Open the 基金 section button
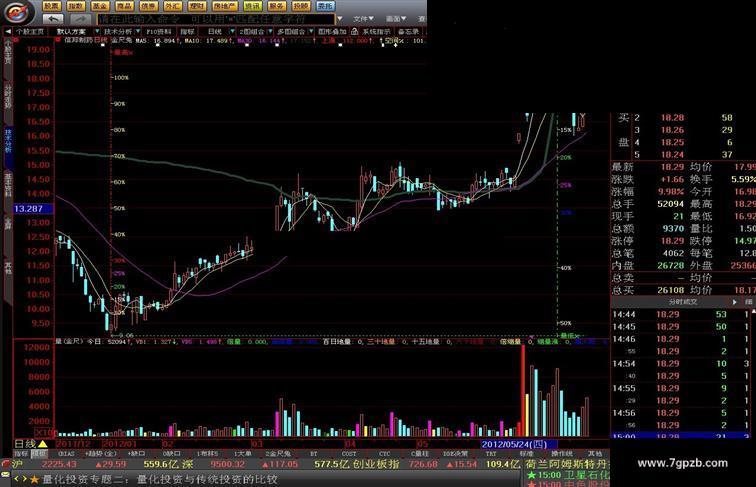Screen dimensions: 756x487 click(x=100, y=6)
